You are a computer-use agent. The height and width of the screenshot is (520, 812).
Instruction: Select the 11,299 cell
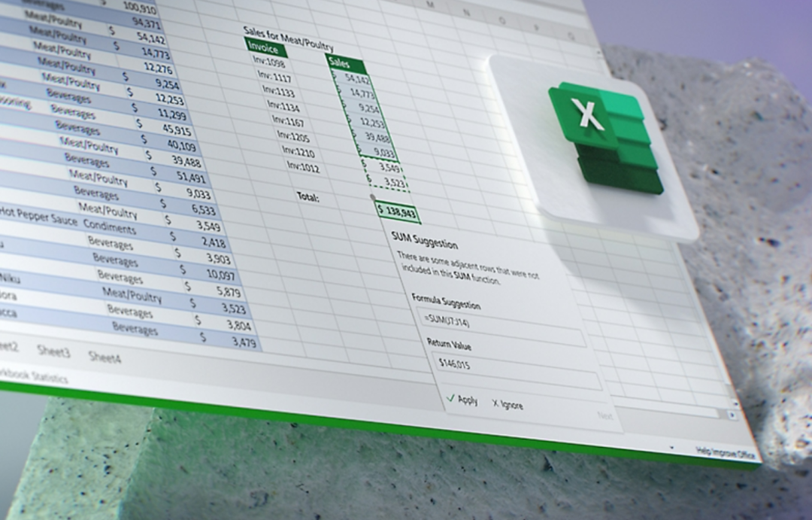pyautogui.click(x=171, y=114)
